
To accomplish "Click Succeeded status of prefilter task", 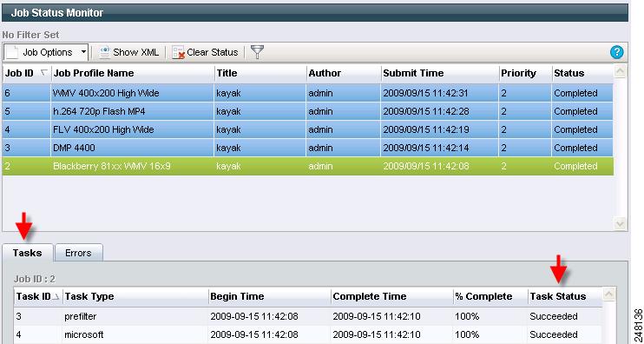I will point(554,316).
